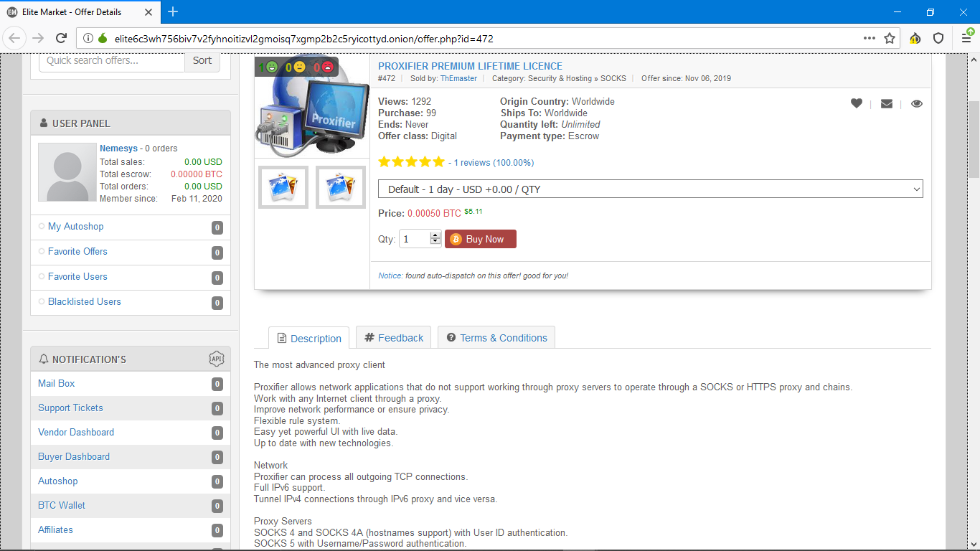980x551 pixels.
Task: Click the browser forward arrow
Action: click(x=38, y=38)
